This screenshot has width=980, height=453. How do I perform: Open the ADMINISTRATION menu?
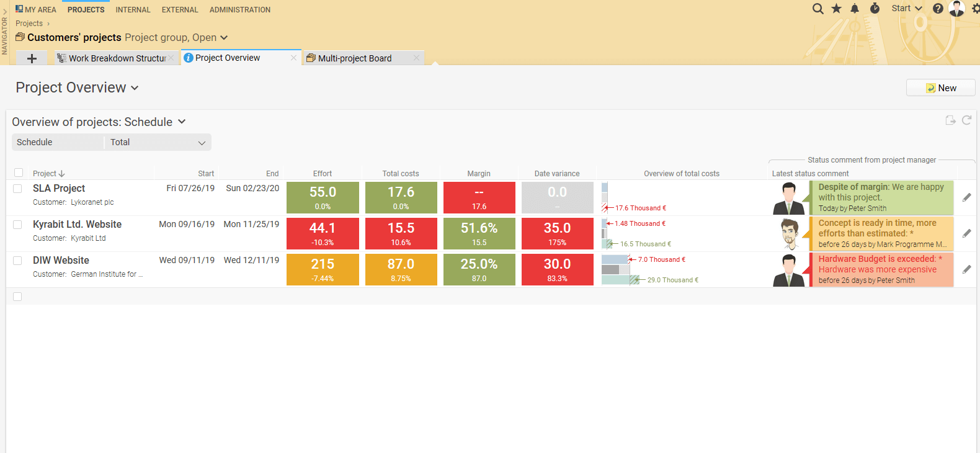[x=240, y=10]
